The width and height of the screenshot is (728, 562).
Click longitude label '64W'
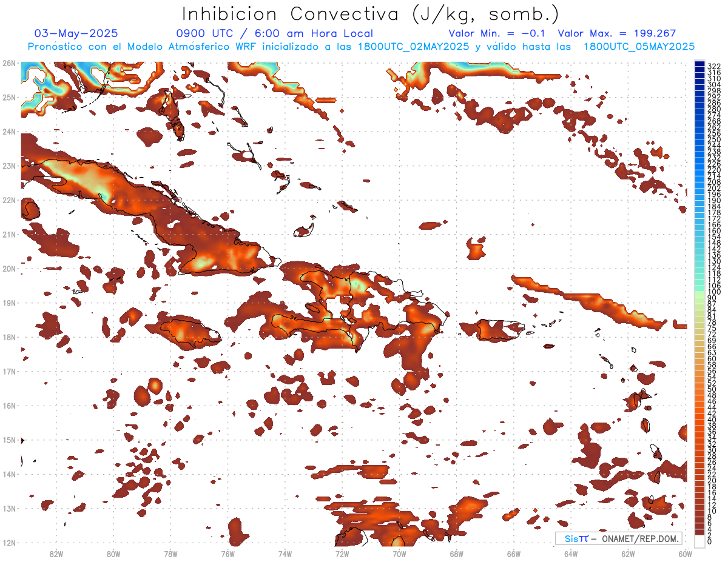pos(571,554)
